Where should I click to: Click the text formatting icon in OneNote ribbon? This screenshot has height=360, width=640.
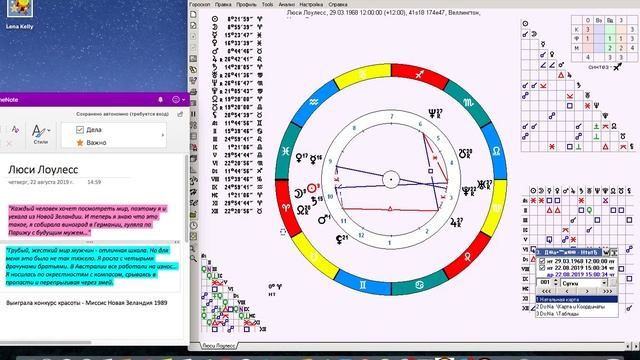pos(15,129)
